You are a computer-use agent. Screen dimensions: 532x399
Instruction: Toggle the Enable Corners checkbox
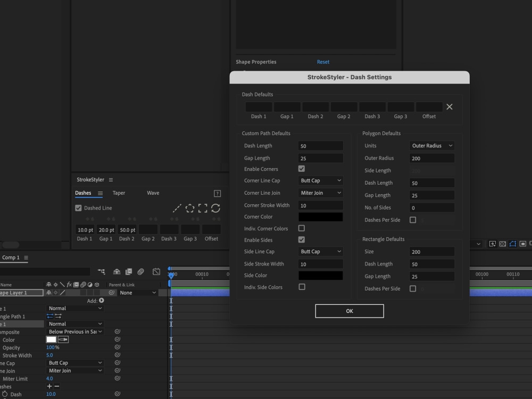click(301, 169)
